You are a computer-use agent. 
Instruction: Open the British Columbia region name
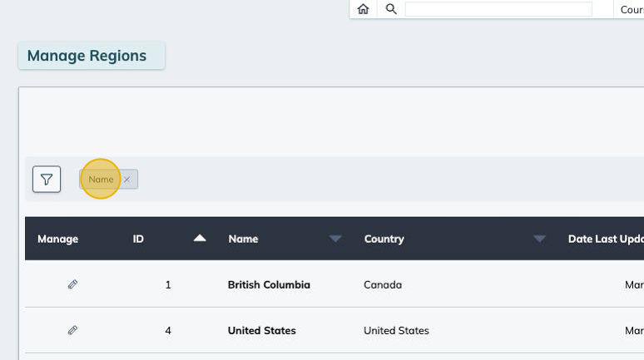pos(269,284)
